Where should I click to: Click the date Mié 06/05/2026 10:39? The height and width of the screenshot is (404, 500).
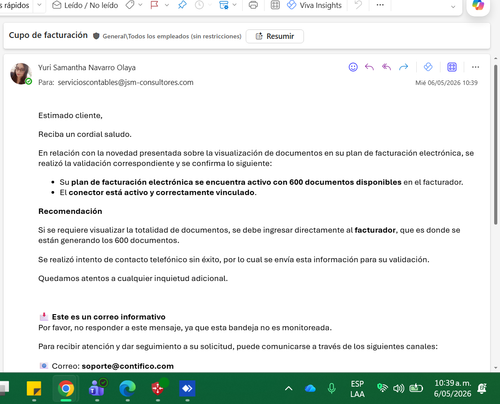[446, 83]
